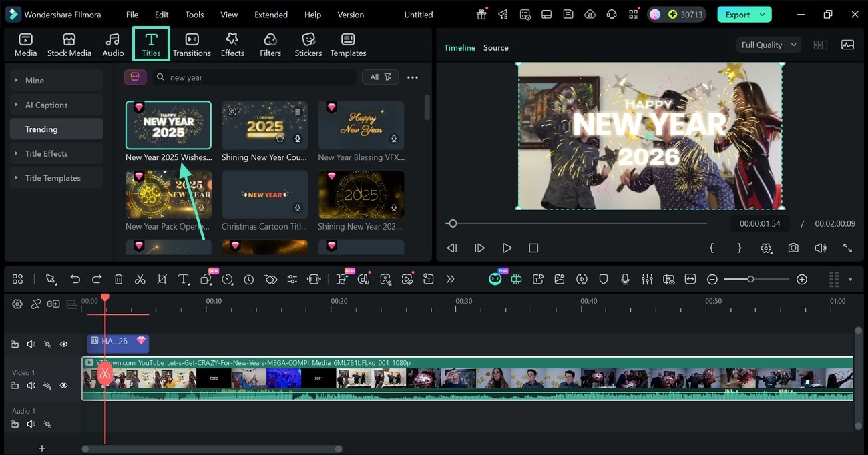868x455 pixels.
Task: Switch to the Transitions tab
Action: click(192, 44)
